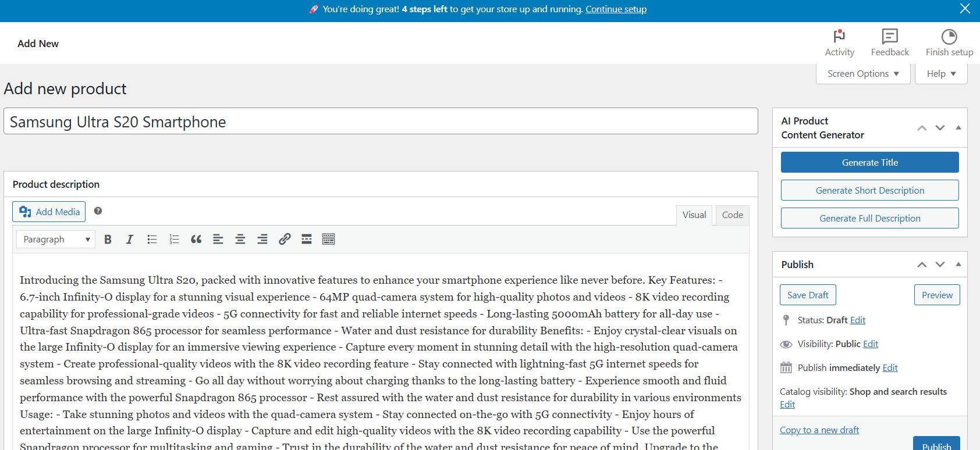The image size is (980, 450).
Task: Insert a numbered list
Action: point(174,240)
